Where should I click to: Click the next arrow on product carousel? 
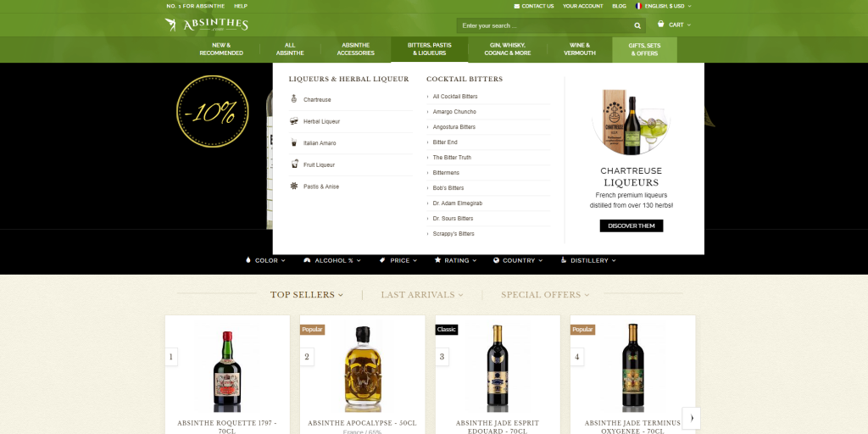[x=692, y=418]
